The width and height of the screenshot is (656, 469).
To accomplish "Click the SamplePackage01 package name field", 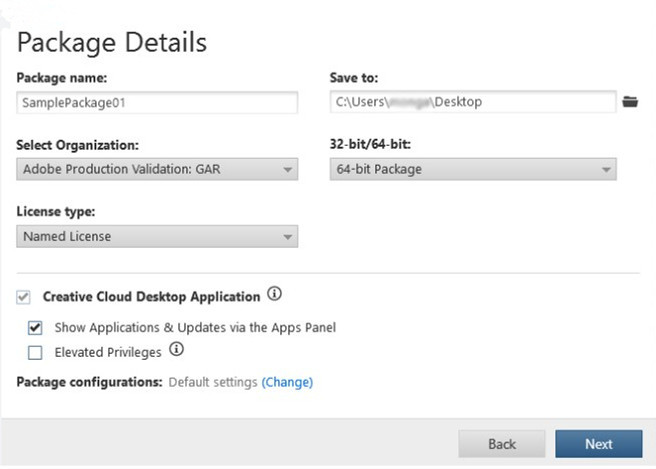I will click(x=157, y=103).
